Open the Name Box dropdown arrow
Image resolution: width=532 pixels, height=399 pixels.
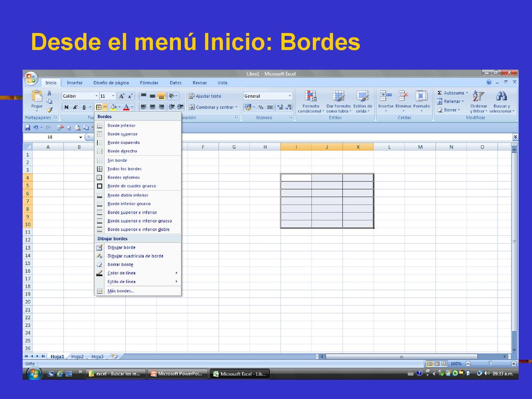[81, 137]
